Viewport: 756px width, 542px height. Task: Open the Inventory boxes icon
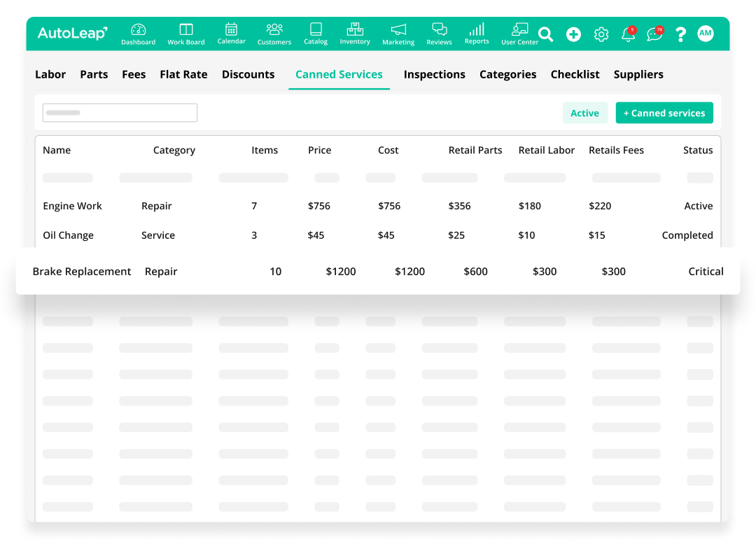355,29
